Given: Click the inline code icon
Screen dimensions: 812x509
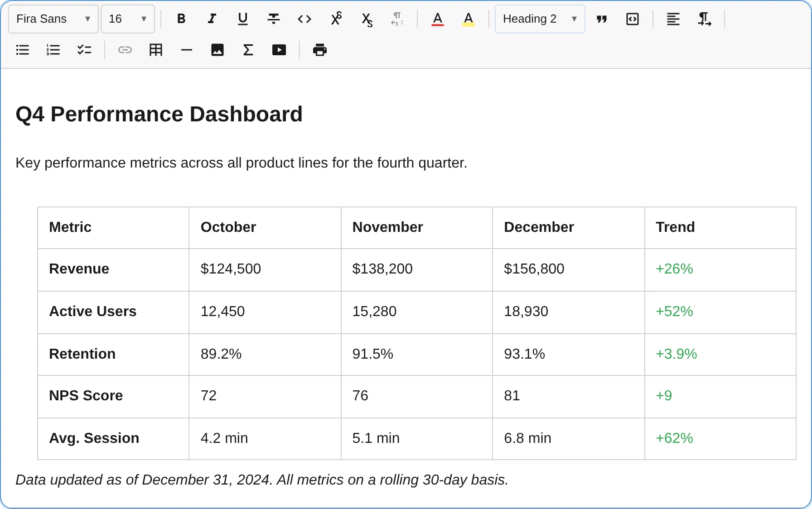Looking at the screenshot, I should [304, 19].
